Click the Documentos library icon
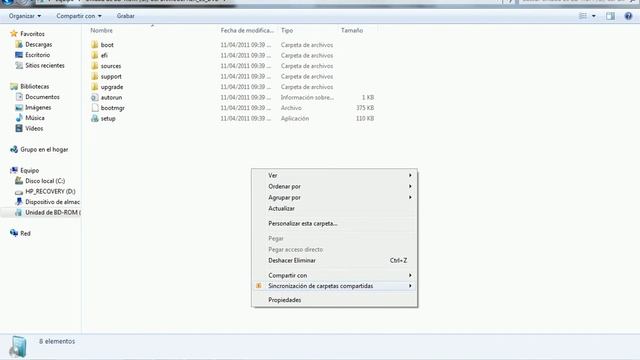 19,97
